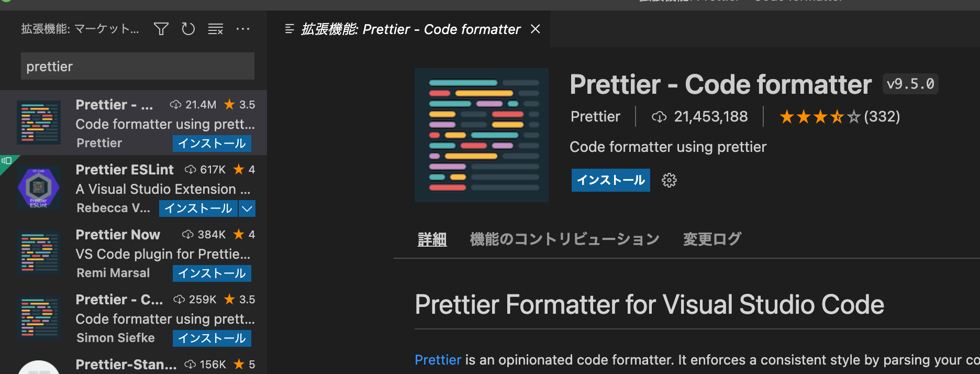The image size is (980, 374).
Task: Click the Prettier Formatter for Visual Studio Code heading
Action: tap(649, 305)
